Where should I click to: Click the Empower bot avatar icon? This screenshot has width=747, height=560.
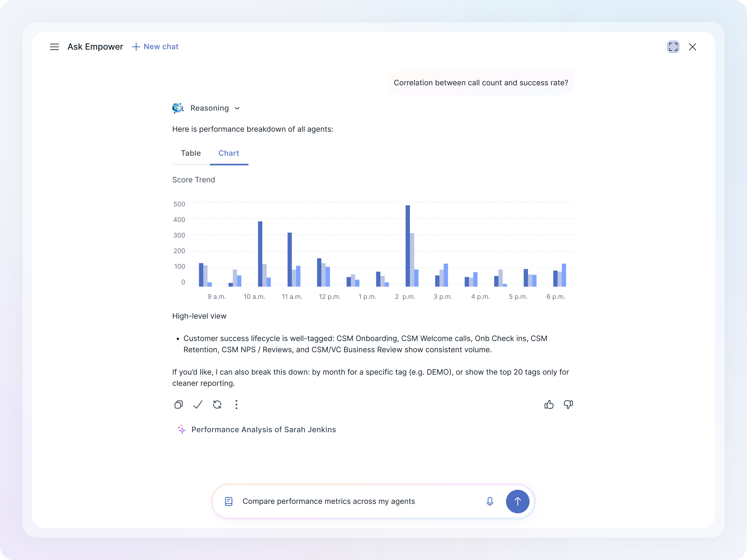coord(178,108)
